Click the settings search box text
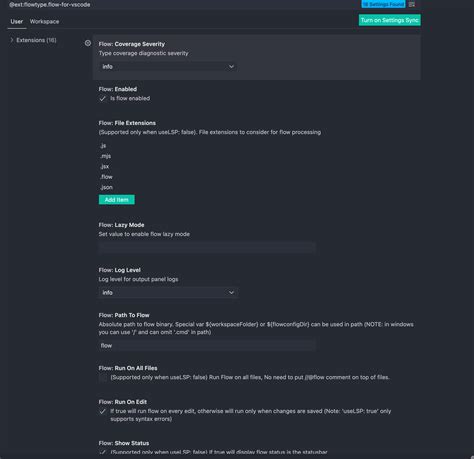The width and height of the screenshot is (474, 459). click(50, 5)
